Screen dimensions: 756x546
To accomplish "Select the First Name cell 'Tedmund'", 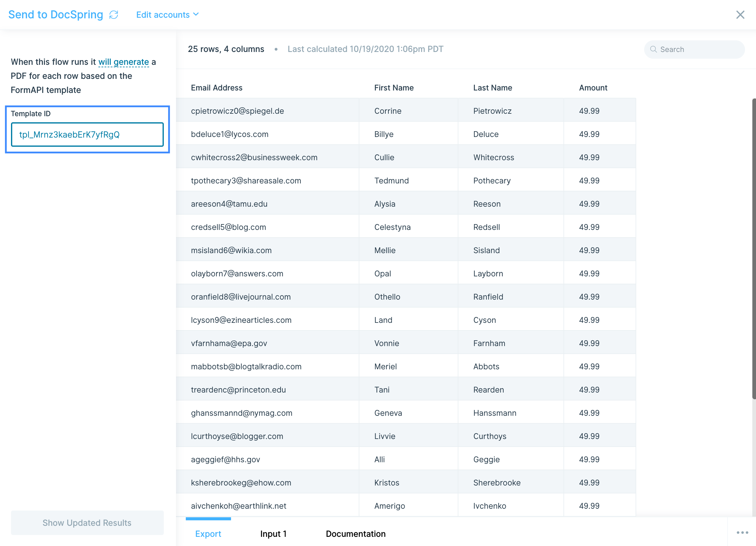I will [391, 180].
